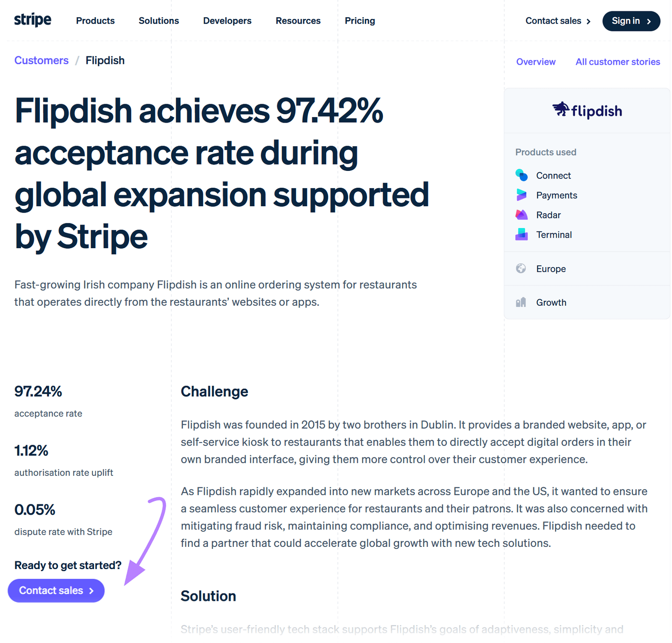Open the Developers menu
The width and height of the screenshot is (672, 643).
pos(227,21)
